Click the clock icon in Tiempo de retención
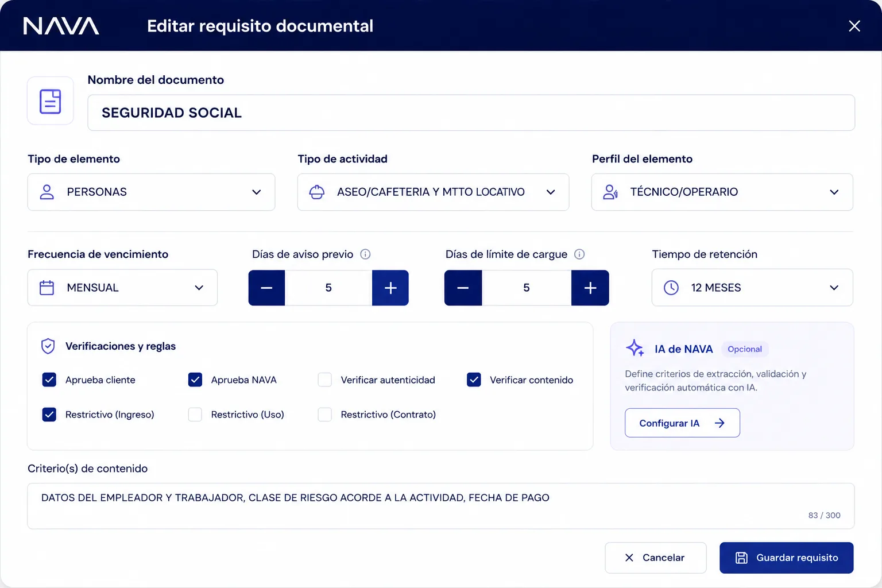Screen dimensions: 882x588 (x=671, y=288)
